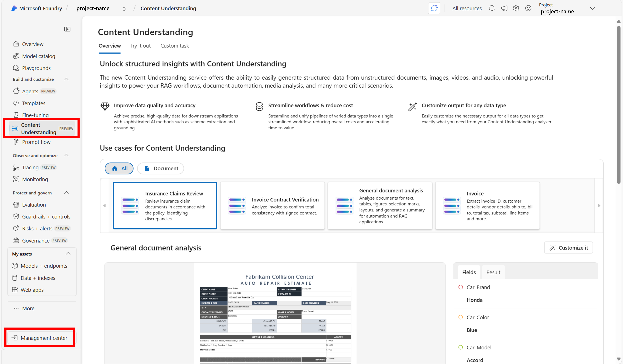Click the megaphone announcements icon

point(504,8)
